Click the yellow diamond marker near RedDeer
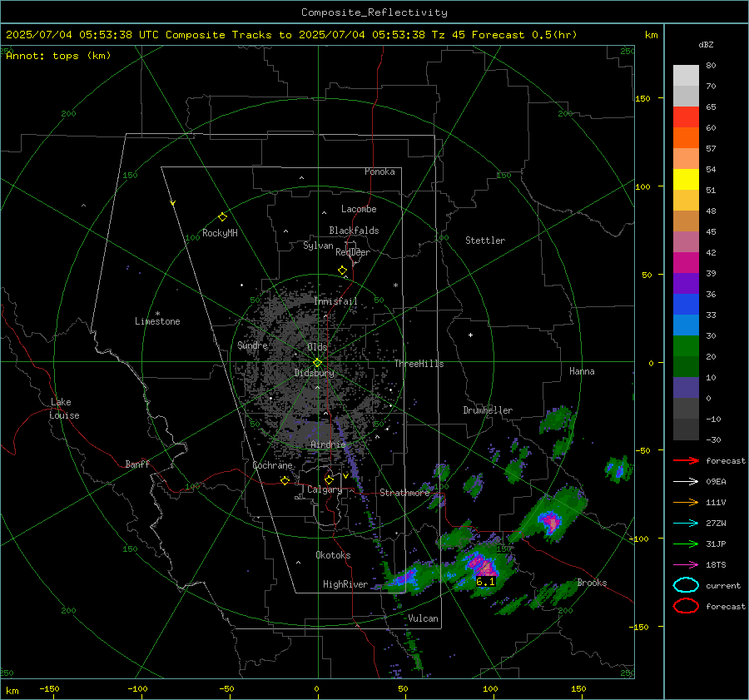This screenshot has height=700, width=749. 342,271
